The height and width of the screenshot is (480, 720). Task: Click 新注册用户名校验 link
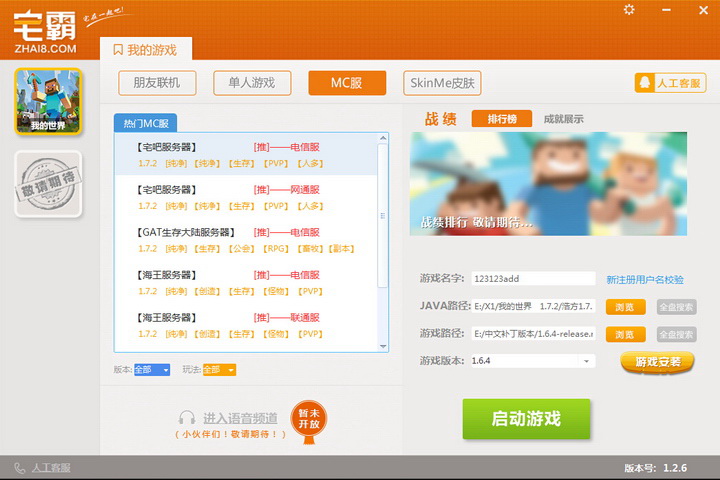(x=645, y=280)
